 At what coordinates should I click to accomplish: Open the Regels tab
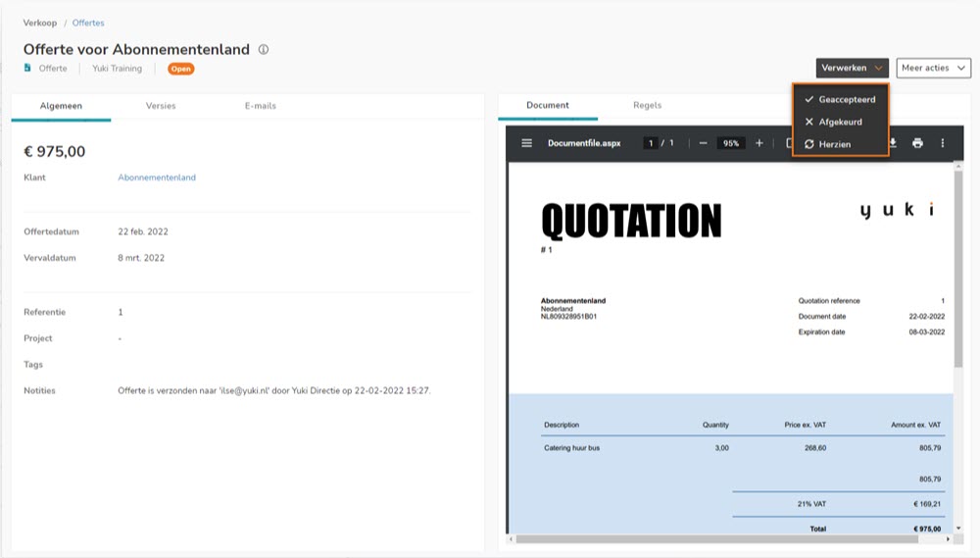point(647,105)
